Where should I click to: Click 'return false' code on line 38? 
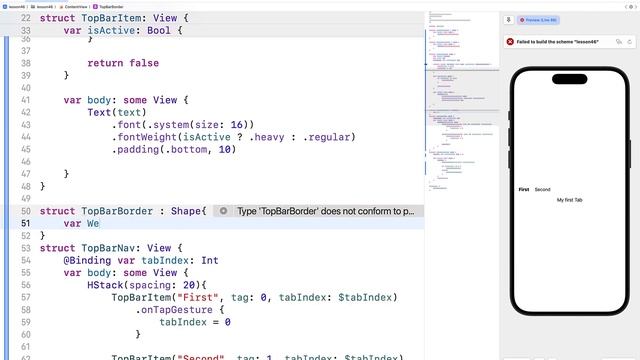(123, 63)
